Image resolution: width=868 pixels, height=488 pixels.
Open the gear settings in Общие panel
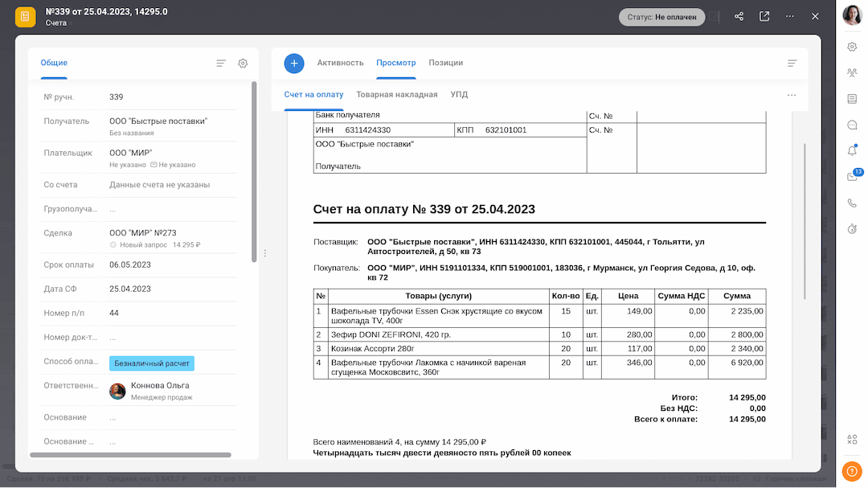tap(243, 64)
